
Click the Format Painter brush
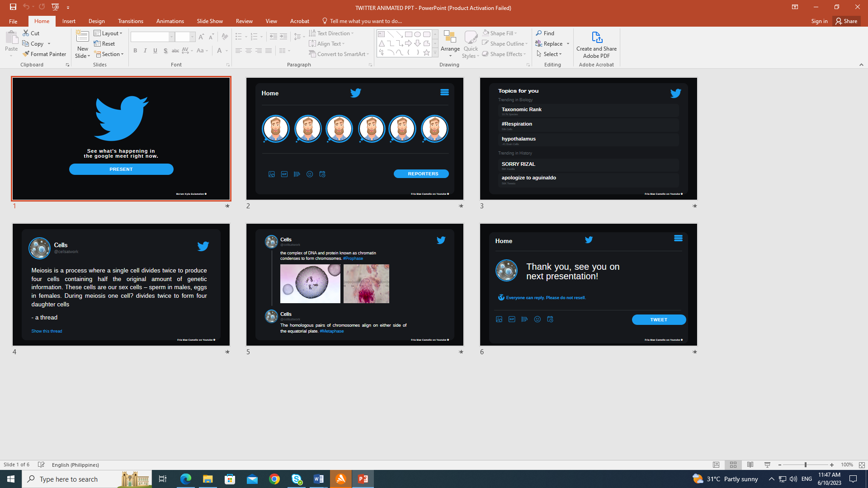tap(26, 54)
